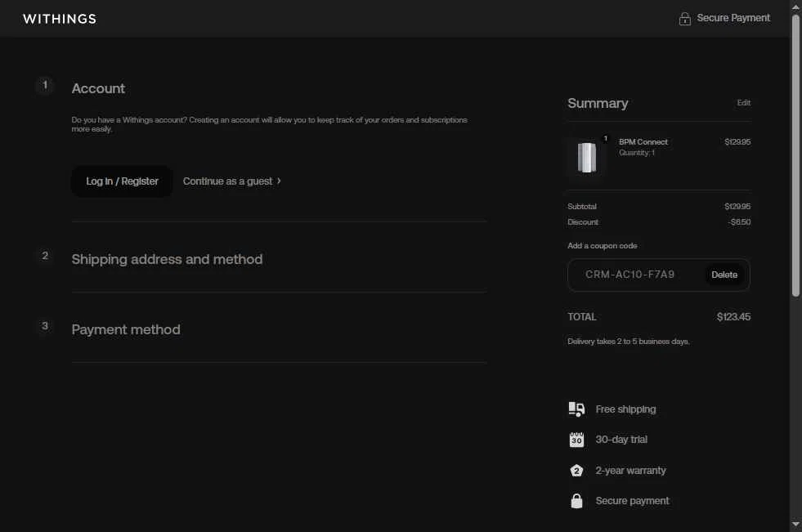Screen dimensions: 802x532
Task: Click the page scrollbar down arrow
Action: point(795,525)
